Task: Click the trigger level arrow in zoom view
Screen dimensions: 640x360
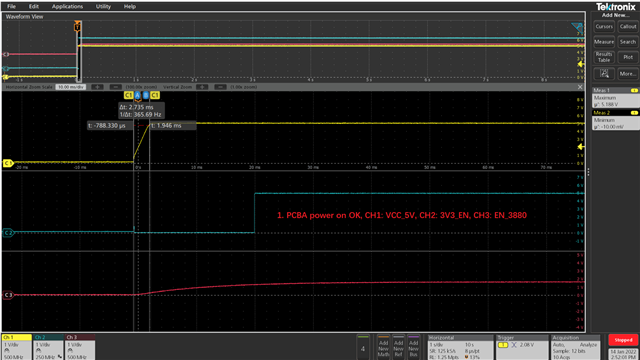Action: [581, 147]
